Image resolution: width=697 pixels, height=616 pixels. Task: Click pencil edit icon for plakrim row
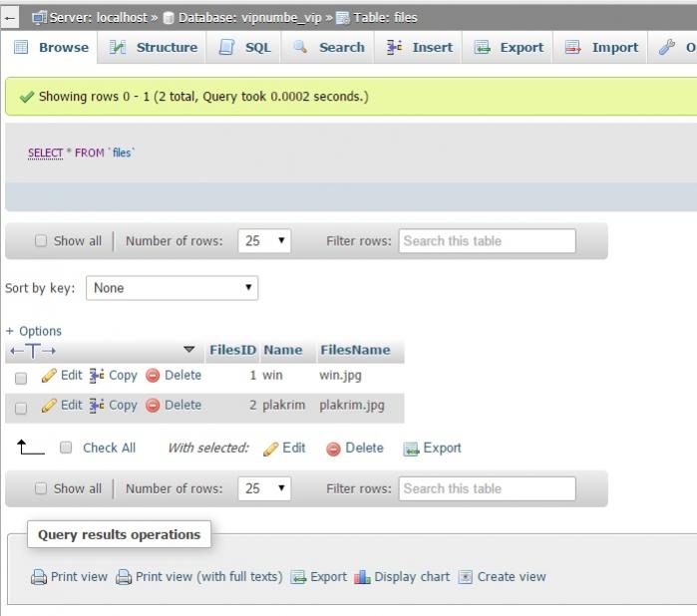49,406
